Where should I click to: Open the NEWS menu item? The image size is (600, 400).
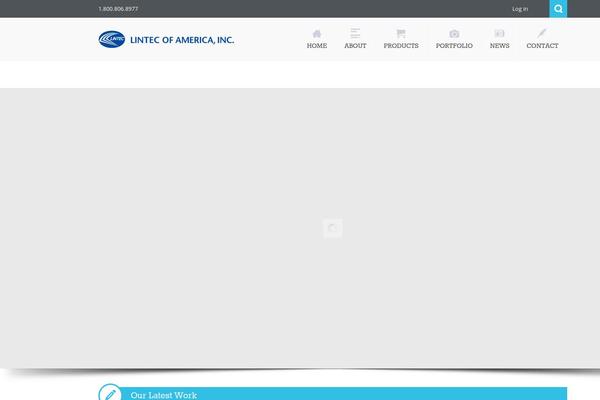pos(499,46)
